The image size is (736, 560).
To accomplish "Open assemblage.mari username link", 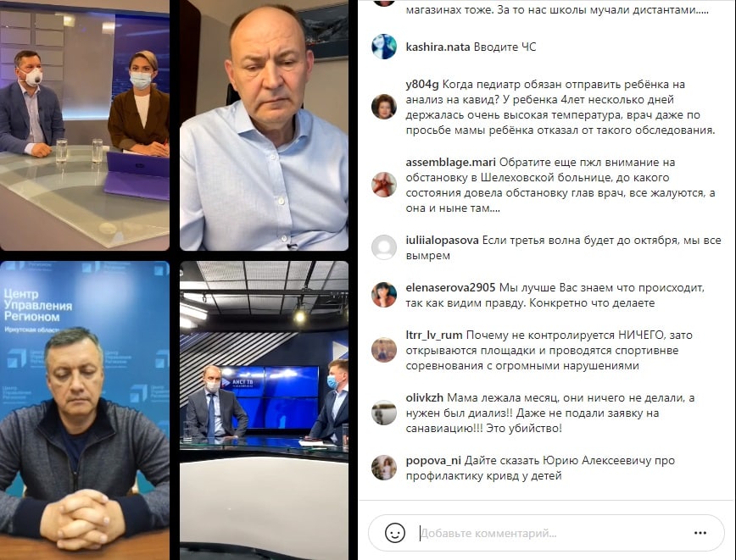I will tap(450, 163).
